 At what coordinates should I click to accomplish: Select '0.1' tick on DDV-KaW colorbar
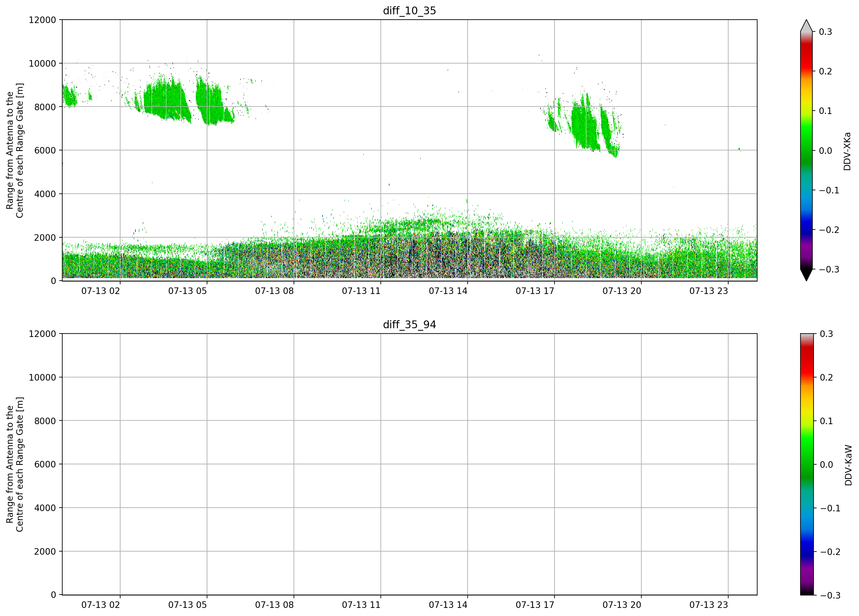click(x=826, y=421)
